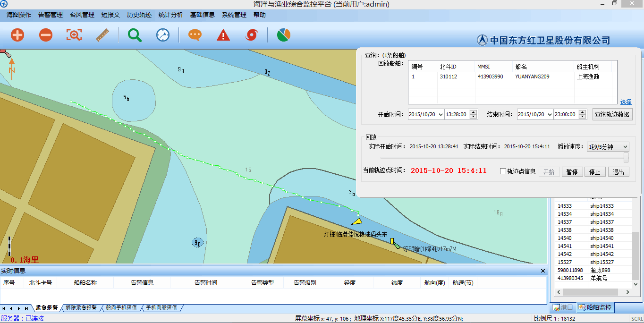Click the yellow ship marker on map
This screenshot has height=323, width=644.
(x=357, y=221)
